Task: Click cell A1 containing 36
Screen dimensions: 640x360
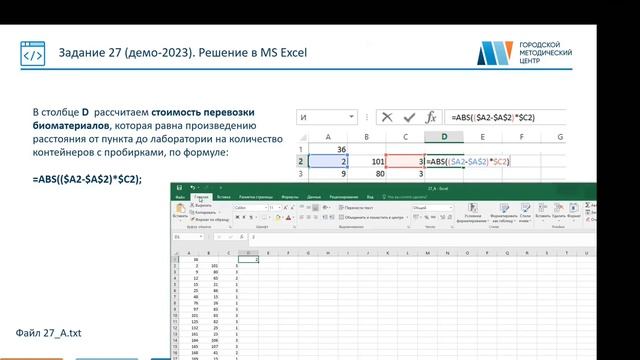Action: (x=328, y=149)
